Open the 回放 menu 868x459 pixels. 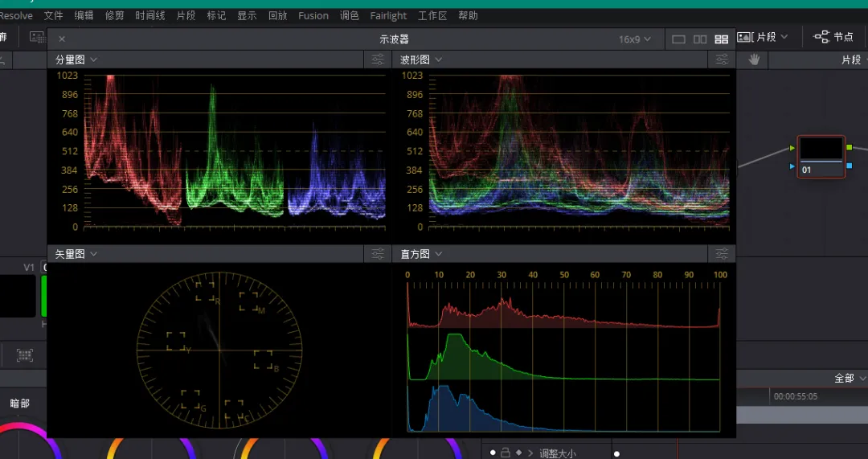click(x=277, y=15)
